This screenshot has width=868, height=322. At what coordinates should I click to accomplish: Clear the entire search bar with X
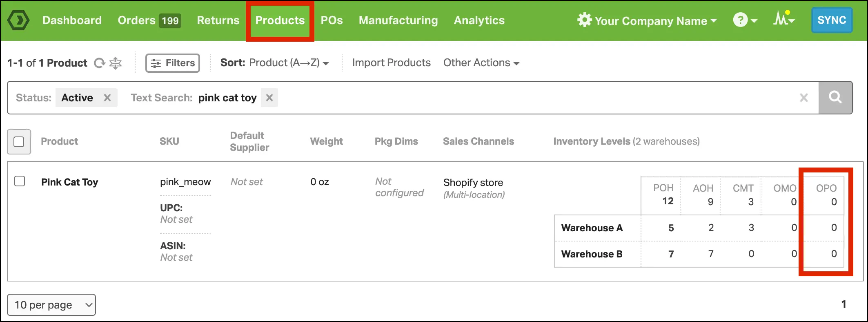coord(803,98)
